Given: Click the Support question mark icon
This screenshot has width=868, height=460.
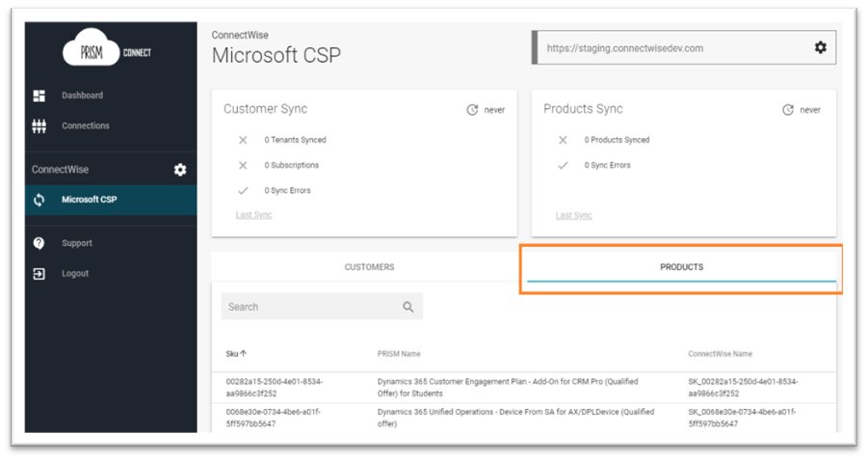Looking at the screenshot, I should pos(39,243).
